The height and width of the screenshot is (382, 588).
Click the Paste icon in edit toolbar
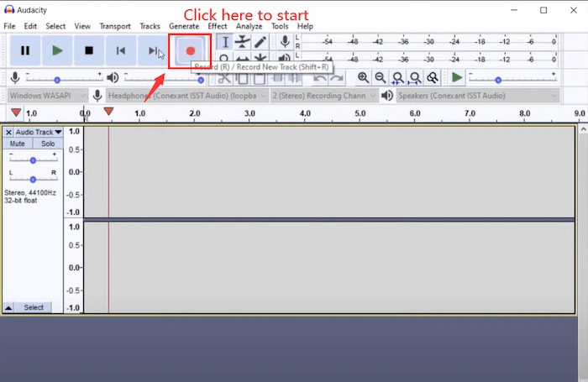coord(260,78)
